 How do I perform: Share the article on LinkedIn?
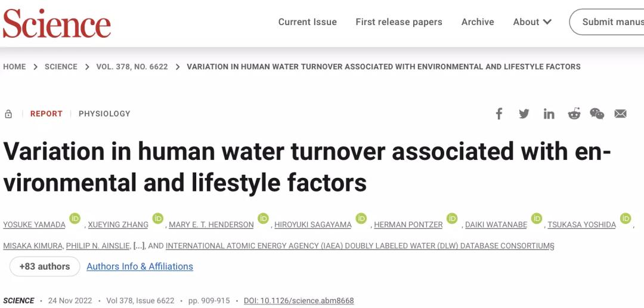pyautogui.click(x=549, y=114)
